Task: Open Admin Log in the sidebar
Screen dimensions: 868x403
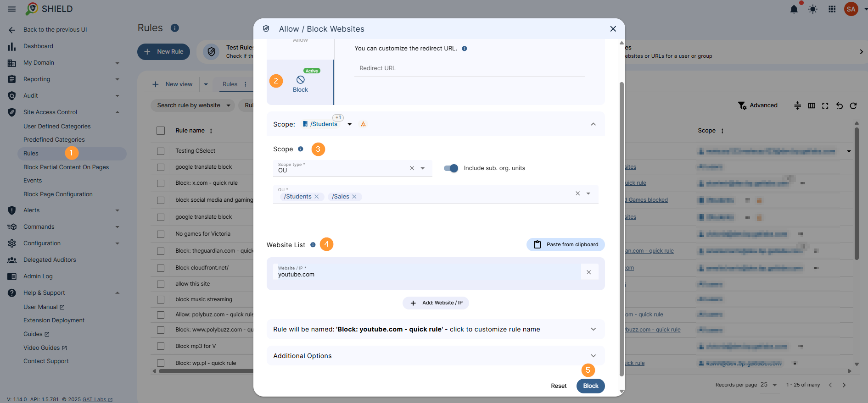Action: tap(38, 276)
